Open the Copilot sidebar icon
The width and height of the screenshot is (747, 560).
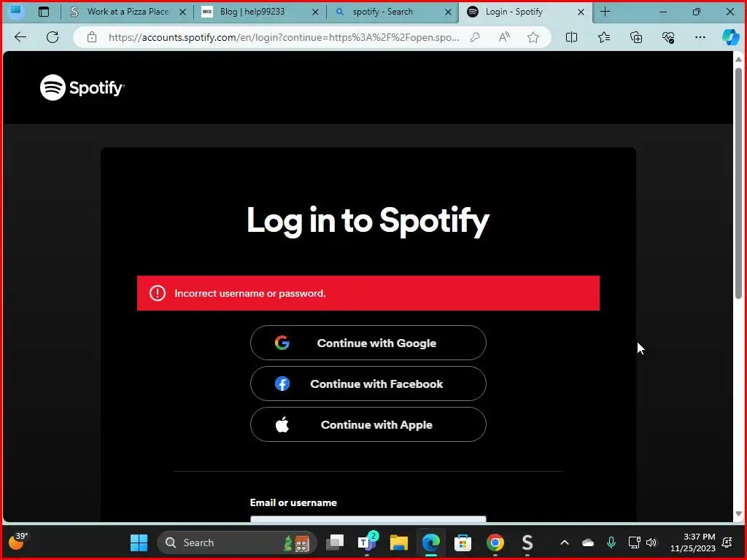click(730, 37)
